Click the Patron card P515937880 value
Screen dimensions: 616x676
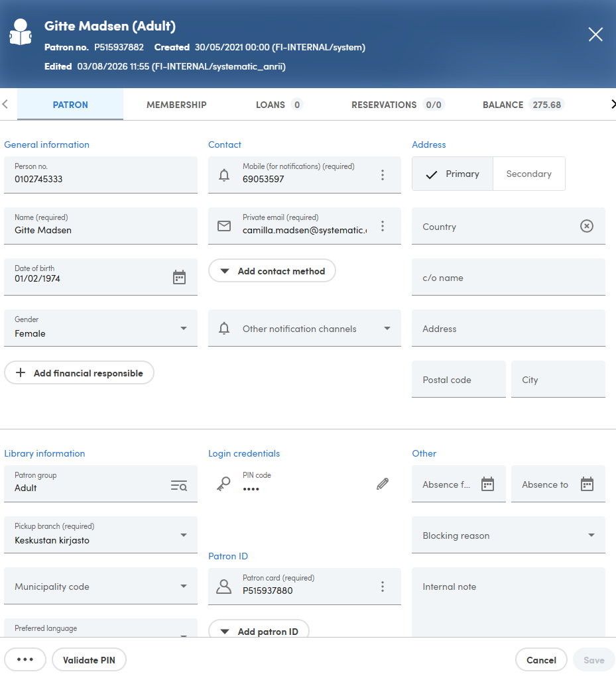(x=267, y=591)
